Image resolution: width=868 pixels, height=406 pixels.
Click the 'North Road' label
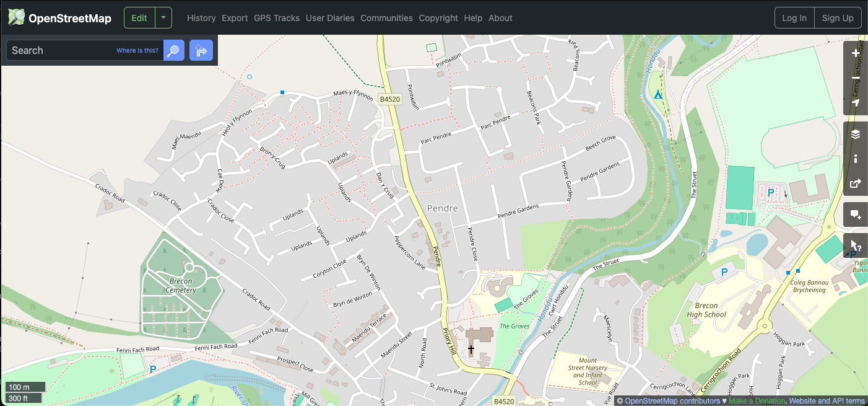click(x=424, y=353)
